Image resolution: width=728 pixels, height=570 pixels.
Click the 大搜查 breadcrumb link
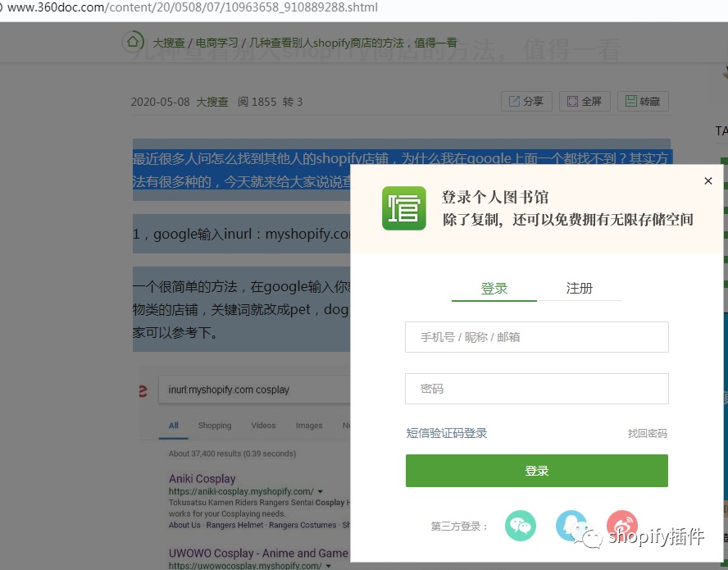pos(170,42)
